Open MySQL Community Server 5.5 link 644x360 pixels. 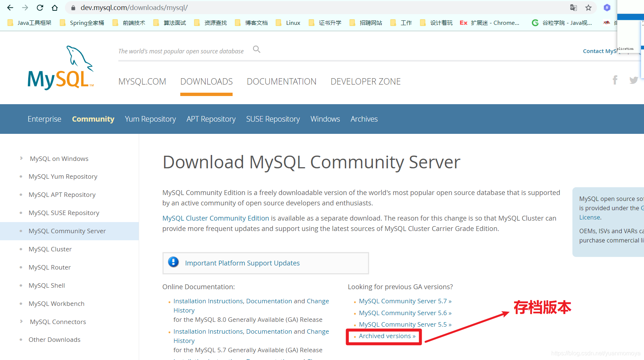(405, 324)
